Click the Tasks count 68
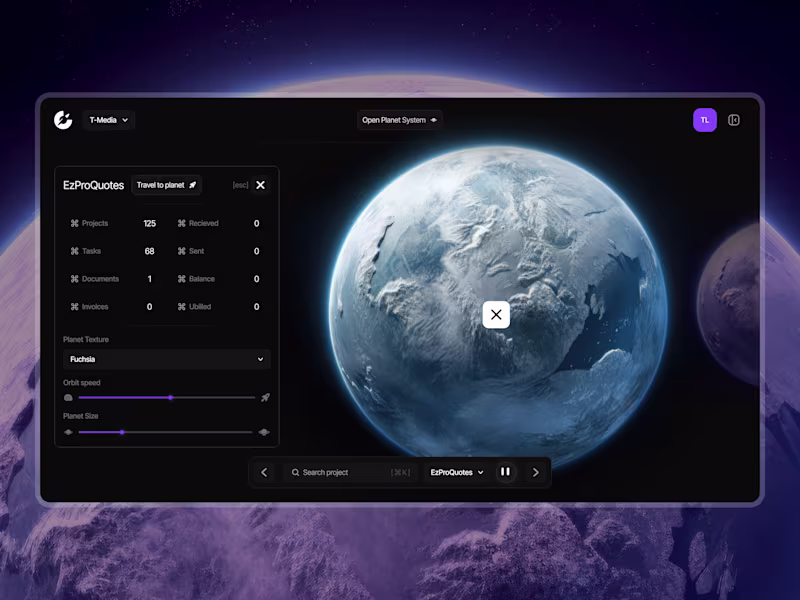 click(149, 251)
